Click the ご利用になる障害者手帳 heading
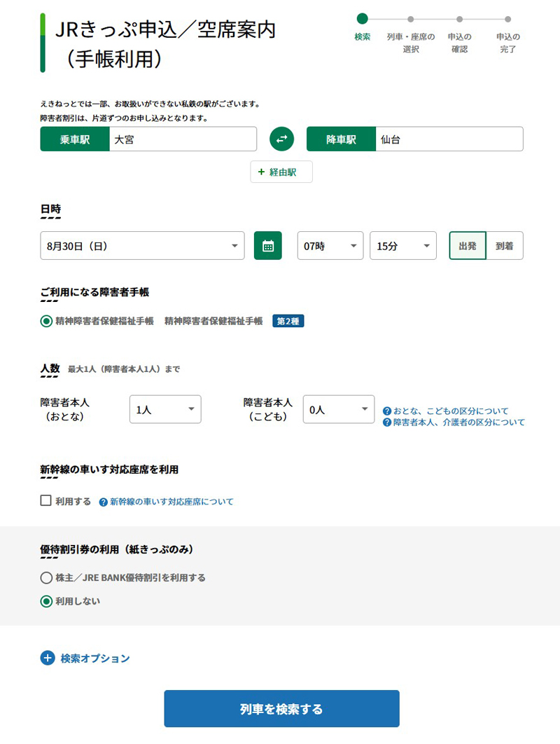Screen dimensions: 560x744 click(94, 292)
